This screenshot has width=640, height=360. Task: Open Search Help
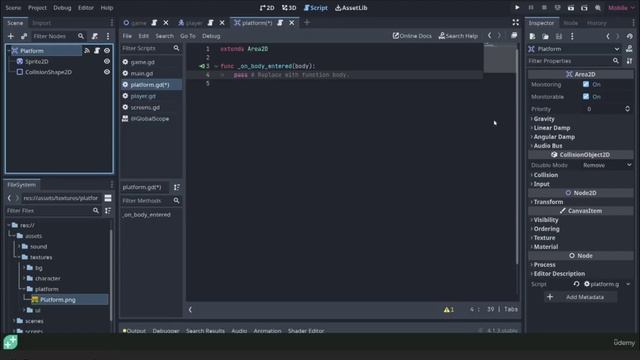coord(458,36)
